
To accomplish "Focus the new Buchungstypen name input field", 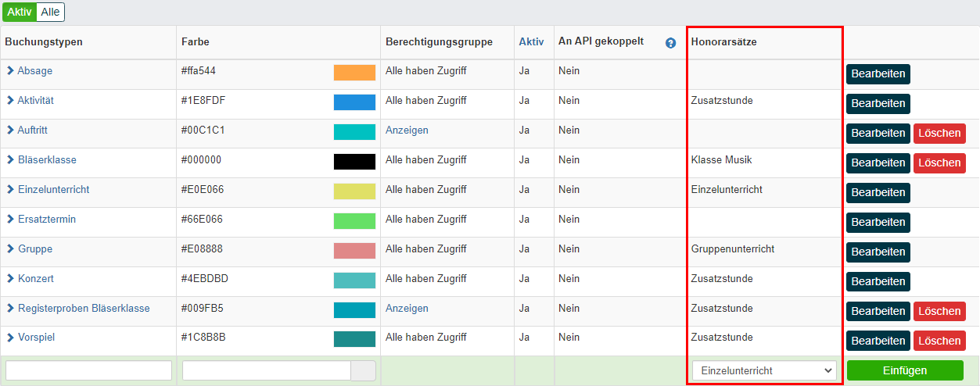I will (88, 370).
